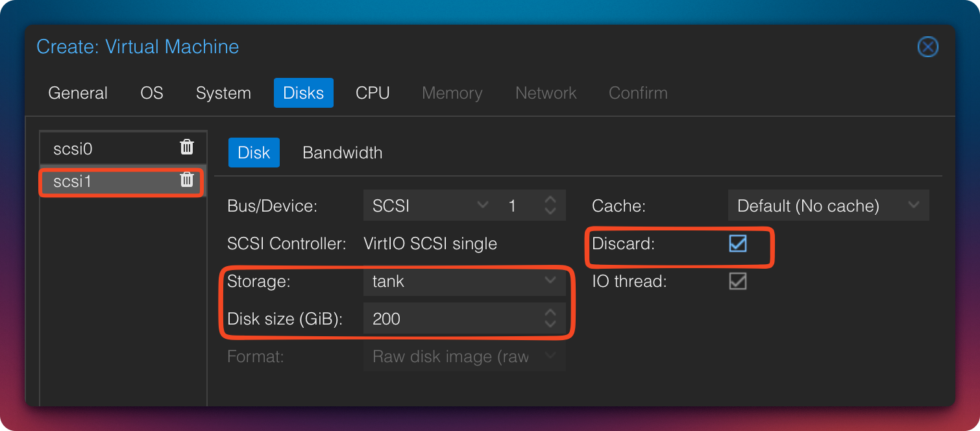Increase the disk size value

[550, 314]
